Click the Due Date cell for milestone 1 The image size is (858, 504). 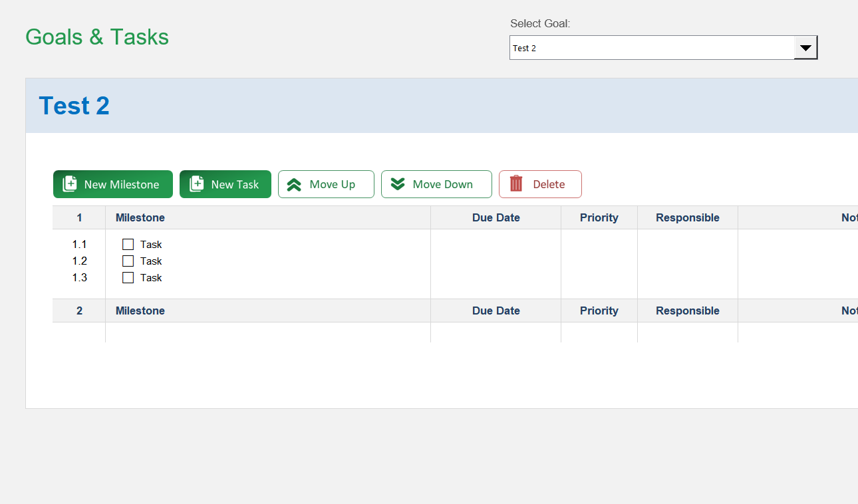point(496,217)
